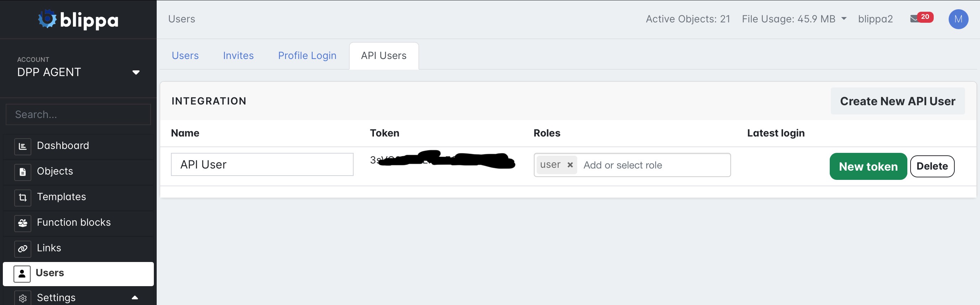
Task: Remove the user role tag
Action: tap(570, 165)
